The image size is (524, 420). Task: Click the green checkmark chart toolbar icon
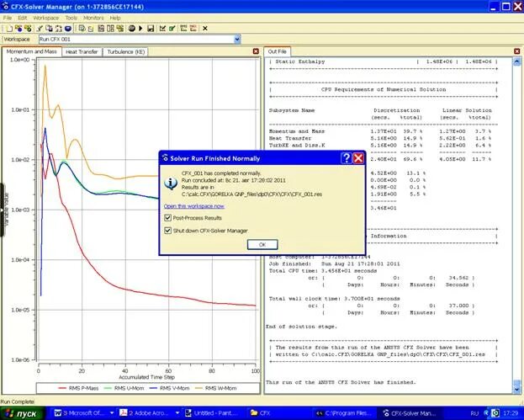coord(172,29)
